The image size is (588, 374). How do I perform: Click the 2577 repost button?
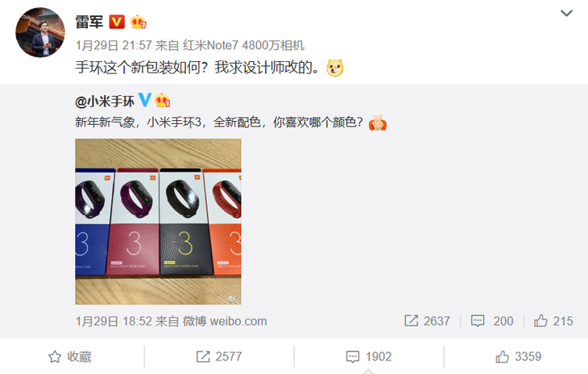[219, 356]
